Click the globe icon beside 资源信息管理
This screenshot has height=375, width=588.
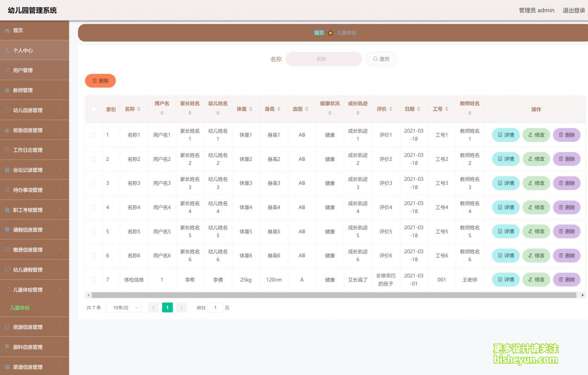tap(7, 327)
